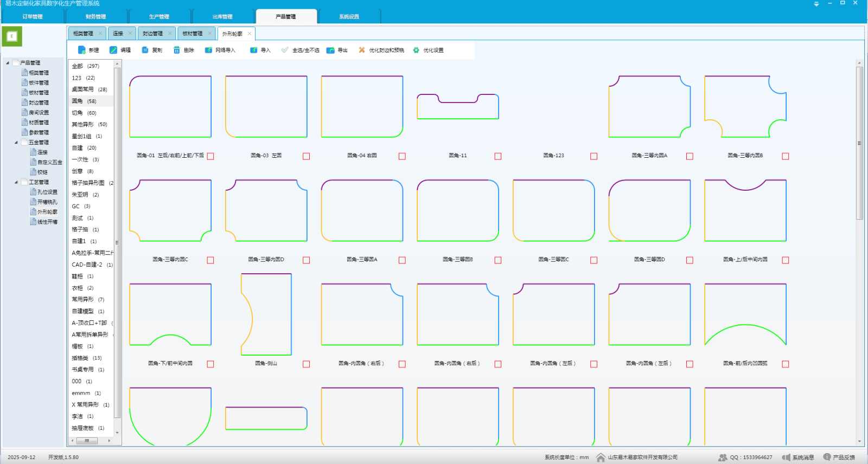
Task: Click the 新建 (new) toolbar icon
Action: click(82, 50)
